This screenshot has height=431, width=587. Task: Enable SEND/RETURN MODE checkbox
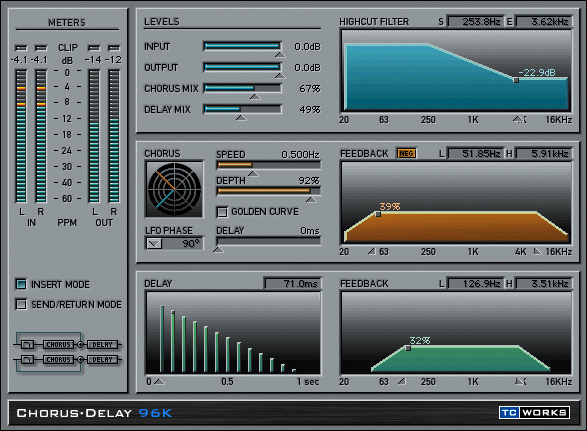click(21, 304)
